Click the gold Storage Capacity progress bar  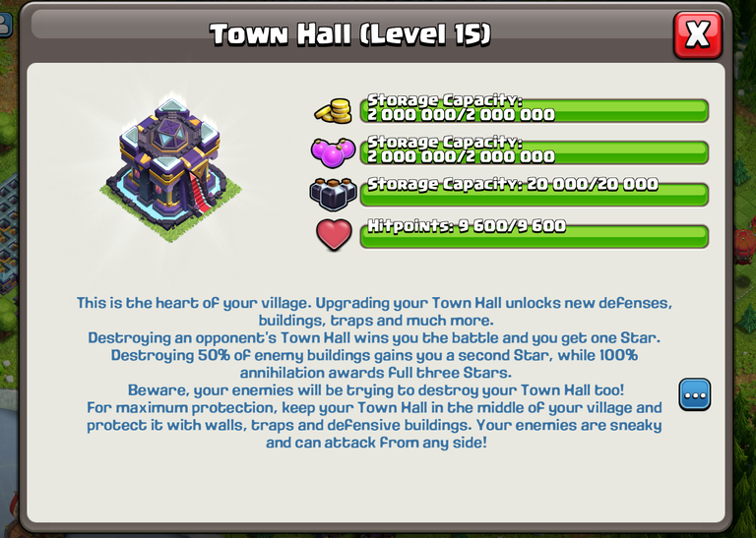tap(535, 110)
